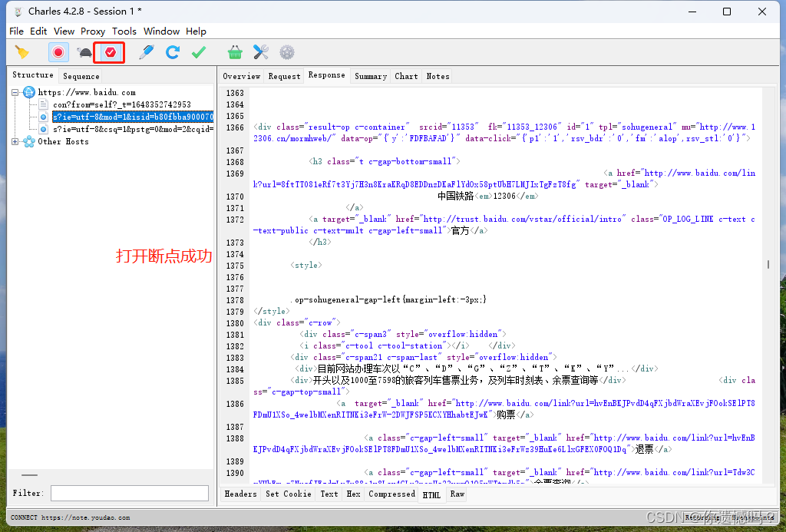The image size is (786, 532).
Task: Switch to the Overview tab
Action: 242,76
